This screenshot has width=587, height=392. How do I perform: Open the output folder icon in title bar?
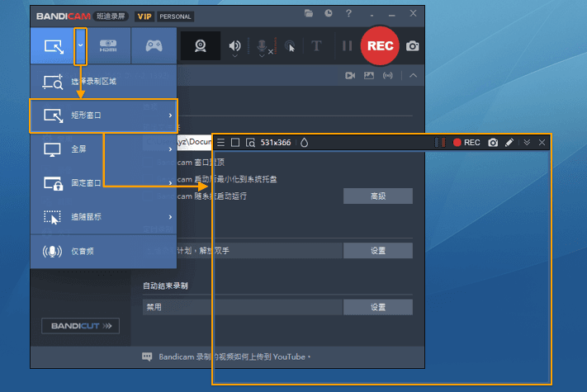coord(309,13)
